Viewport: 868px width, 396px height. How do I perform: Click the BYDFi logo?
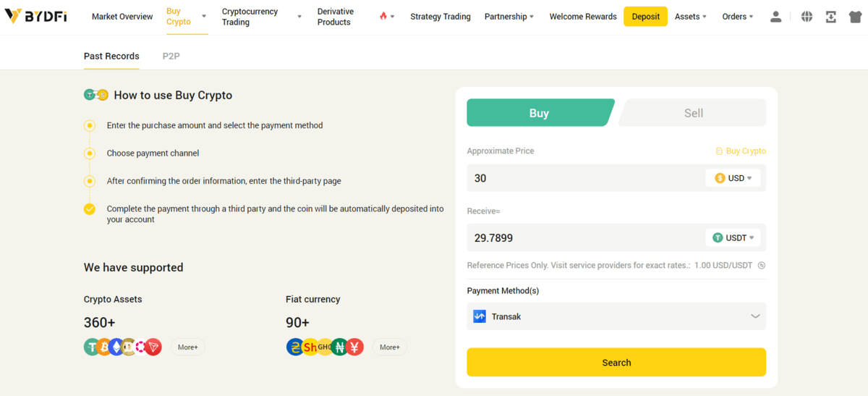[x=35, y=16]
